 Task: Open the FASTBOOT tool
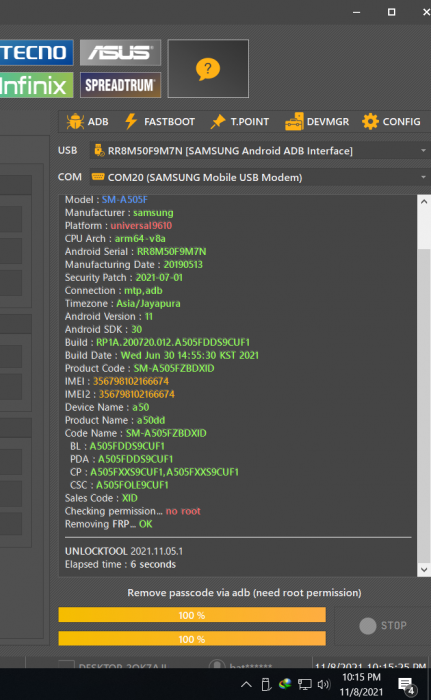(x=160, y=121)
